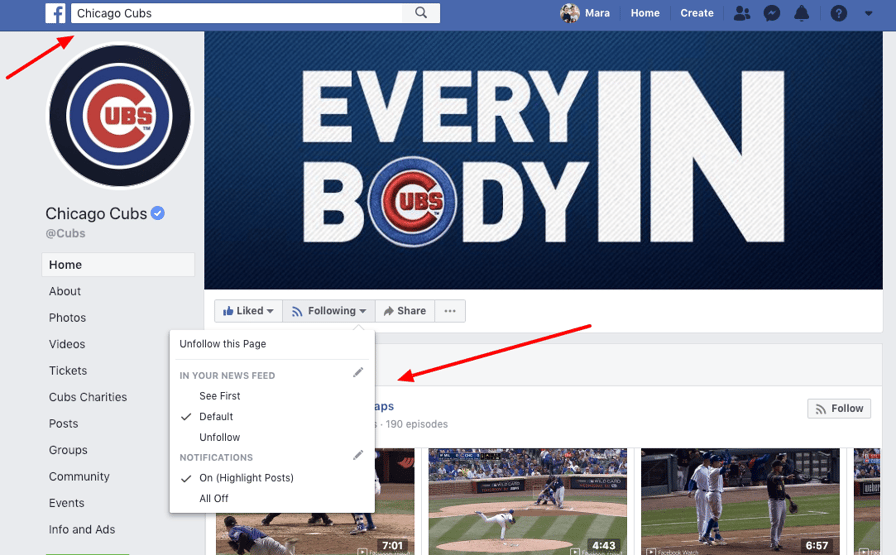Open the Photos section
Image resolution: width=896 pixels, height=555 pixels.
pyautogui.click(x=67, y=318)
